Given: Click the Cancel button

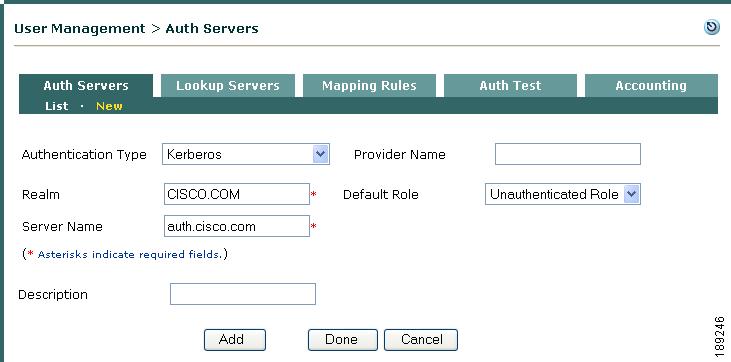Looking at the screenshot, I should pyautogui.click(x=421, y=340).
